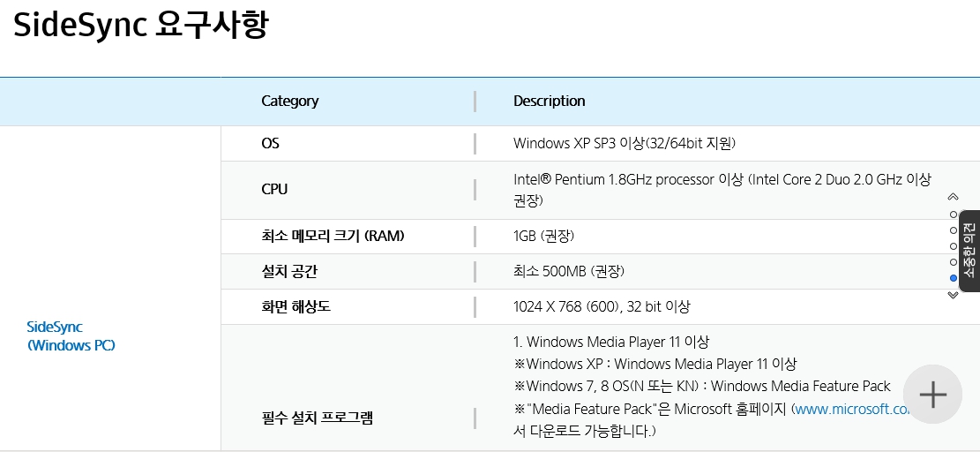The image size is (980, 452).
Task: Click the CPU category cell
Action: tap(274, 190)
